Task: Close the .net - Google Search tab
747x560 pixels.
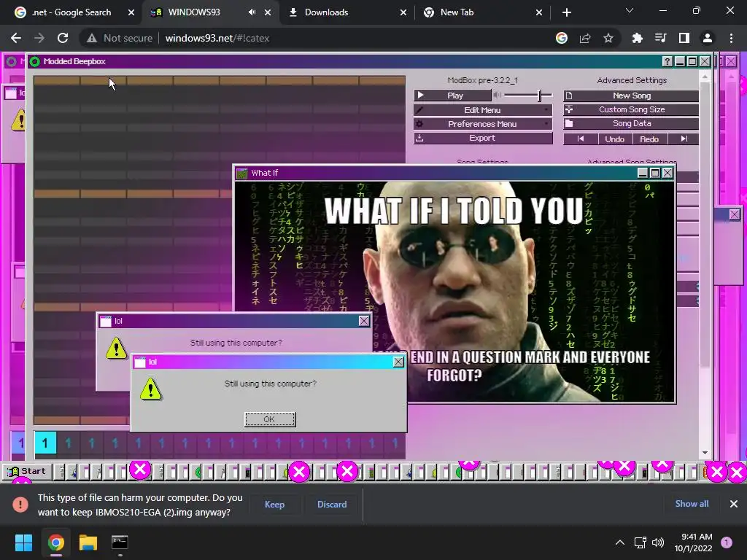Action: coord(131,12)
